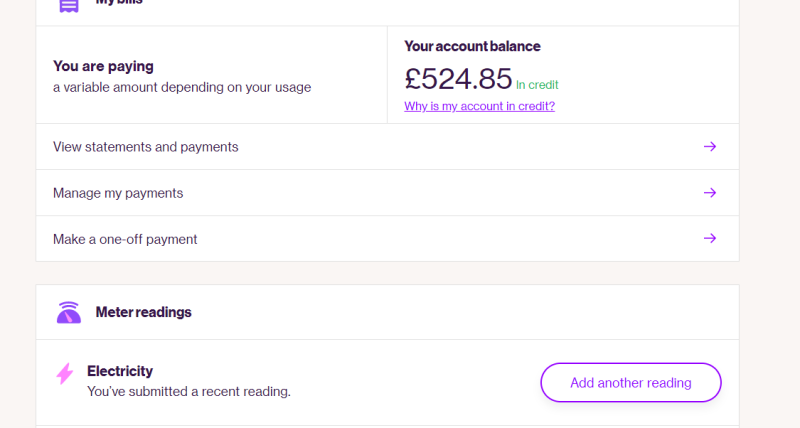Click the Meter readings gauge icon
This screenshot has height=428, width=800.
click(x=69, y=312)
